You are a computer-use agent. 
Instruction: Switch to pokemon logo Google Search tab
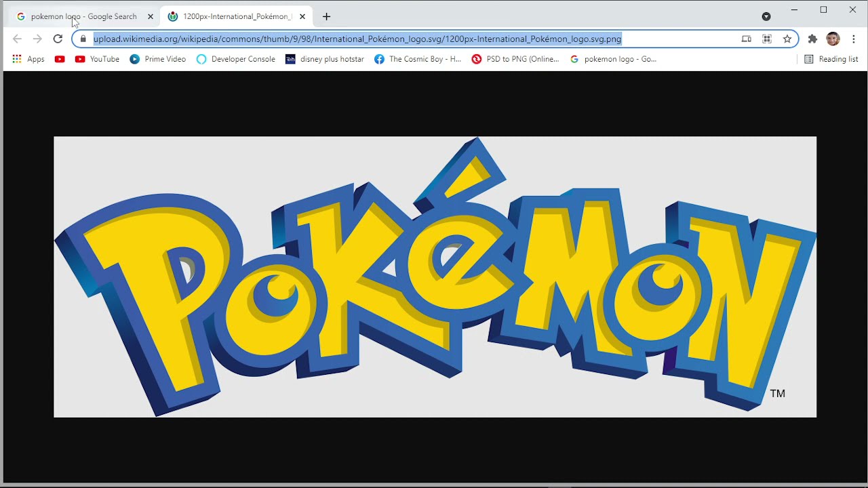[83, 16]
